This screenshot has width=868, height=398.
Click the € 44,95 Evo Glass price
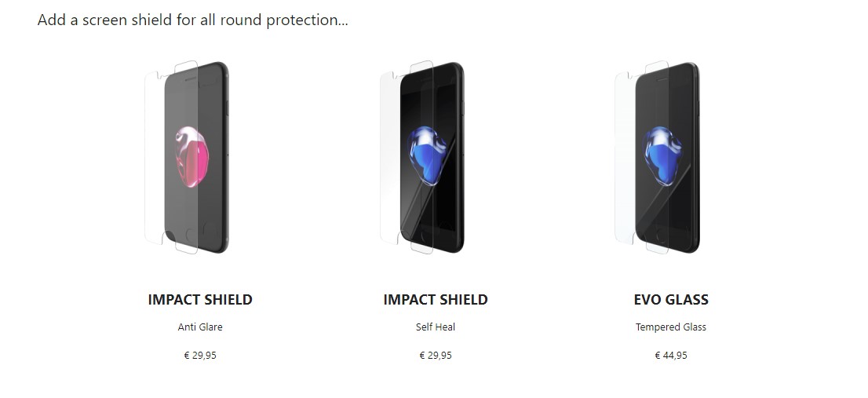point(671,356)
